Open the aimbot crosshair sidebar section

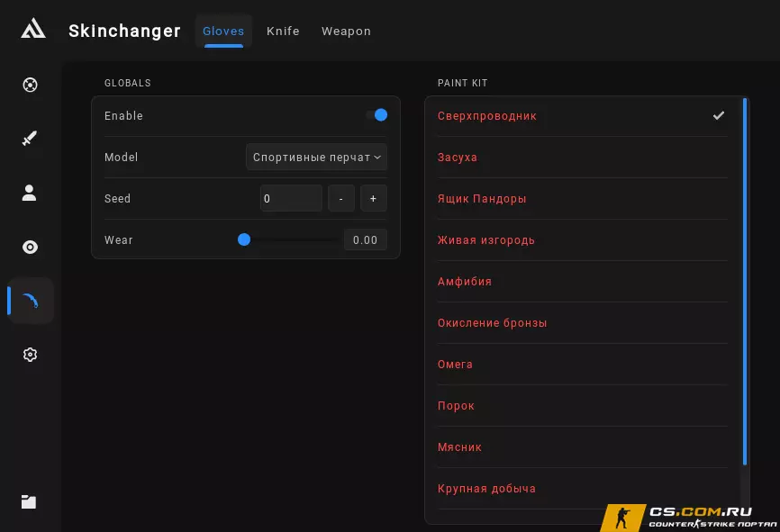point(30,85)
